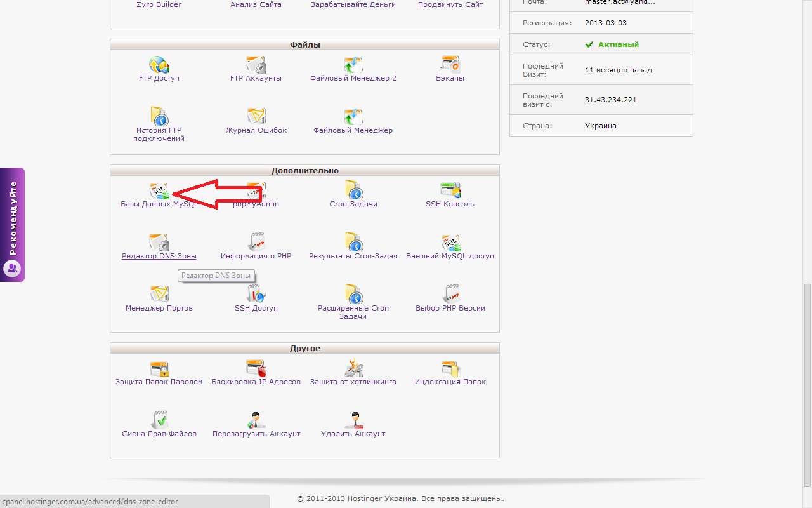The width and height of the screenshot is (812, 508).
Task: Click the Перезагрузить Аккаунт icon
Action: (256, 420)
